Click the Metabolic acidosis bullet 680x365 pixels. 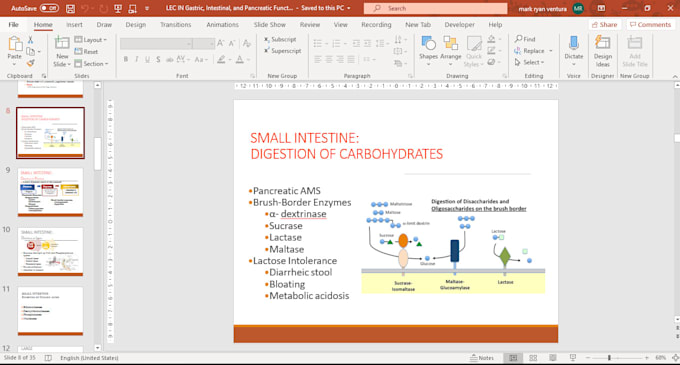coord(309,296)
